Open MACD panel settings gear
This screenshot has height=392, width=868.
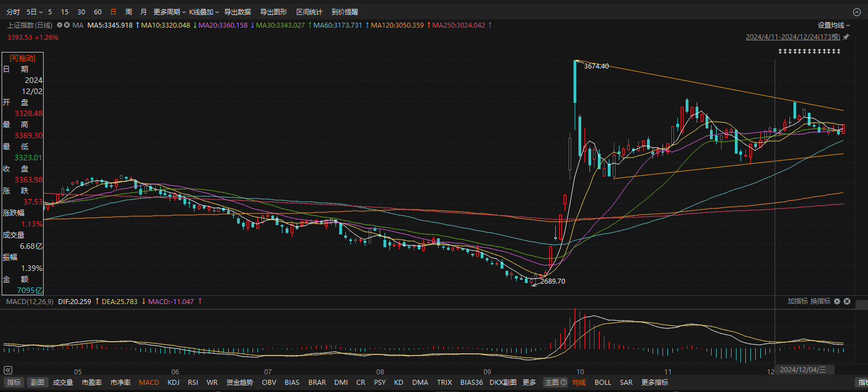[x=837, y=301]
